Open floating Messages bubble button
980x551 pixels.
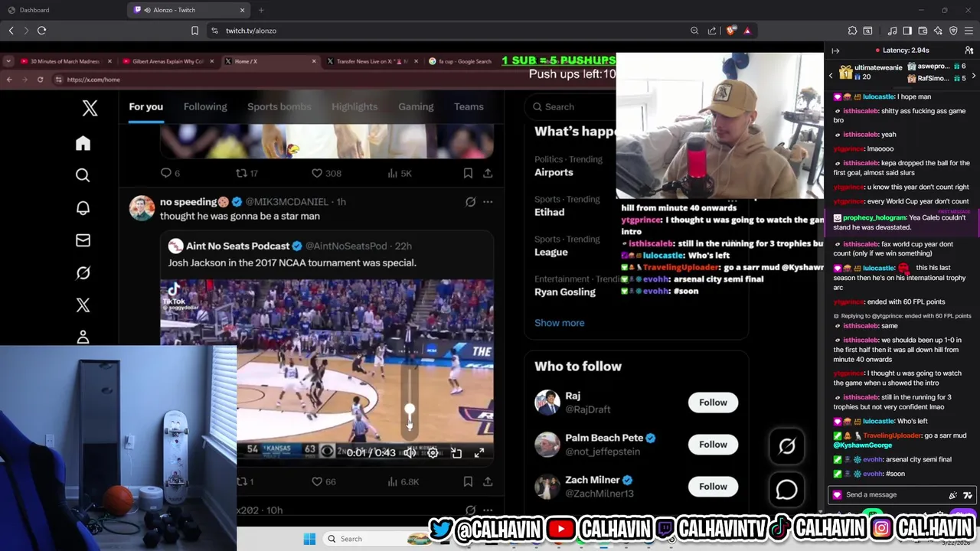pos(786,490)
